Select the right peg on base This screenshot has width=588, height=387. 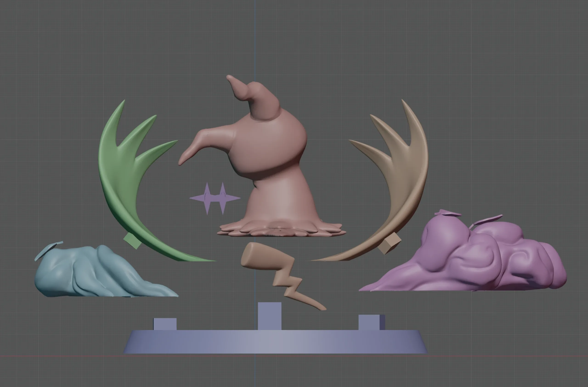point(372,322)
